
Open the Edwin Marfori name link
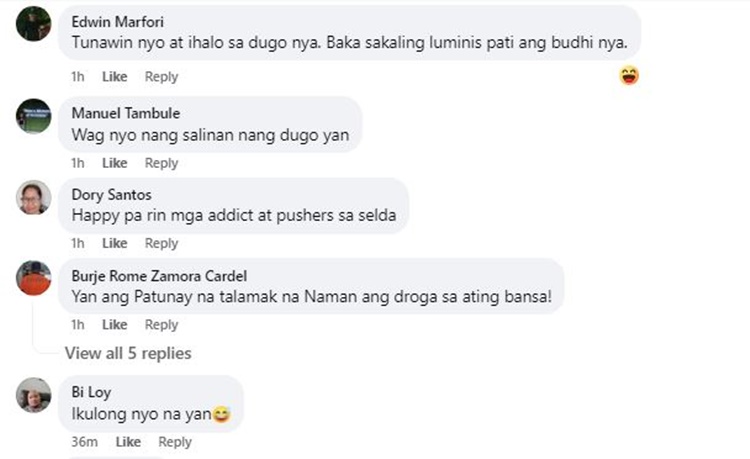(118, 22)
